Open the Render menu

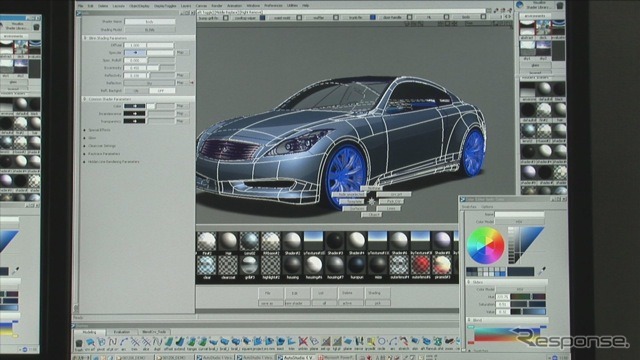[217, 6]
